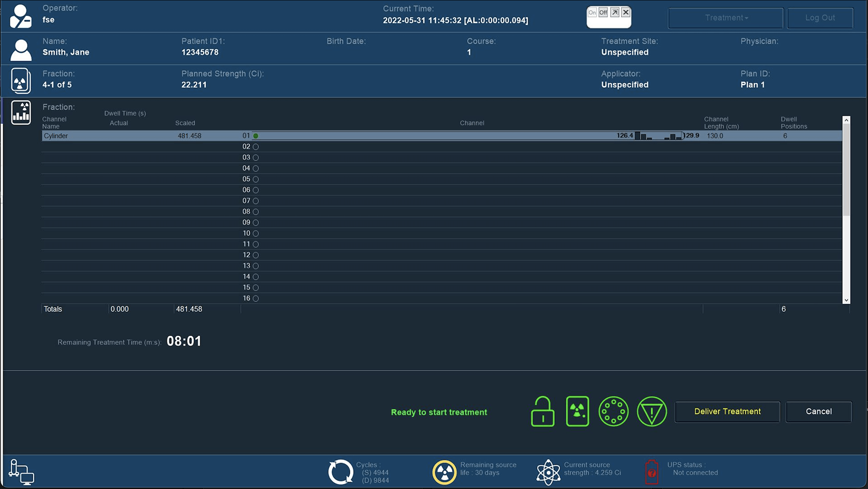
Task: Click the Remaining source life radiation icon
Action: (x=444, y=472)
